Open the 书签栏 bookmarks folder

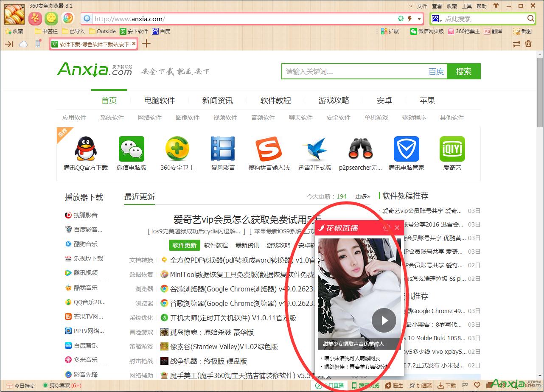46,31
